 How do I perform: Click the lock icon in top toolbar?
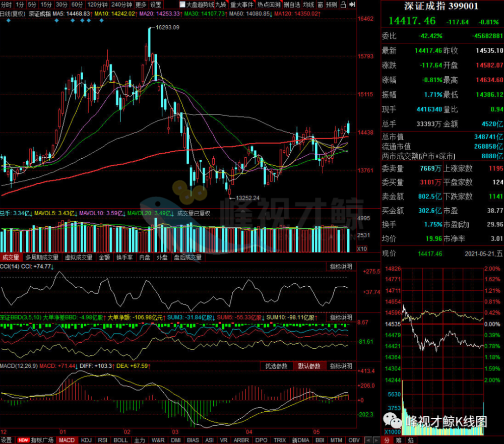pos(343,5)
